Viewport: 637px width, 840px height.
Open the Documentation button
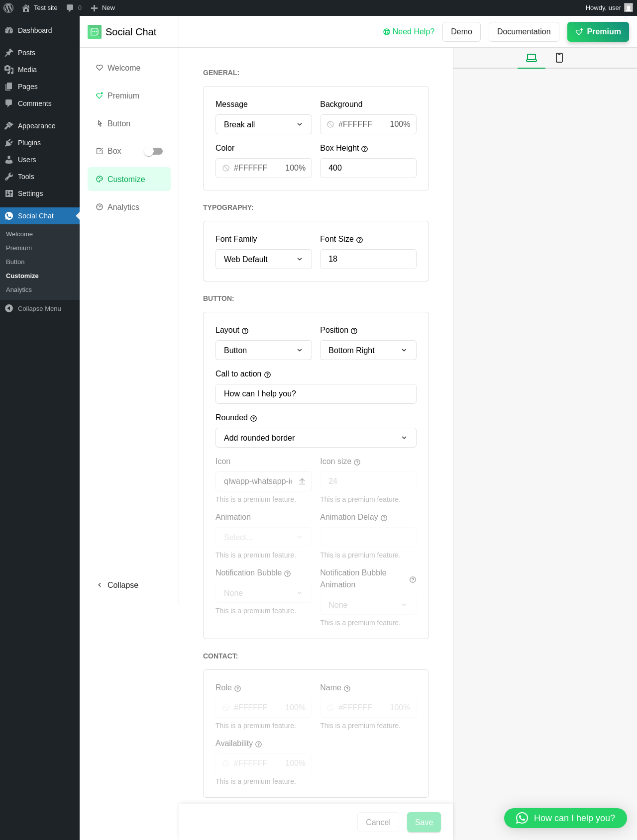click(524, 32)
